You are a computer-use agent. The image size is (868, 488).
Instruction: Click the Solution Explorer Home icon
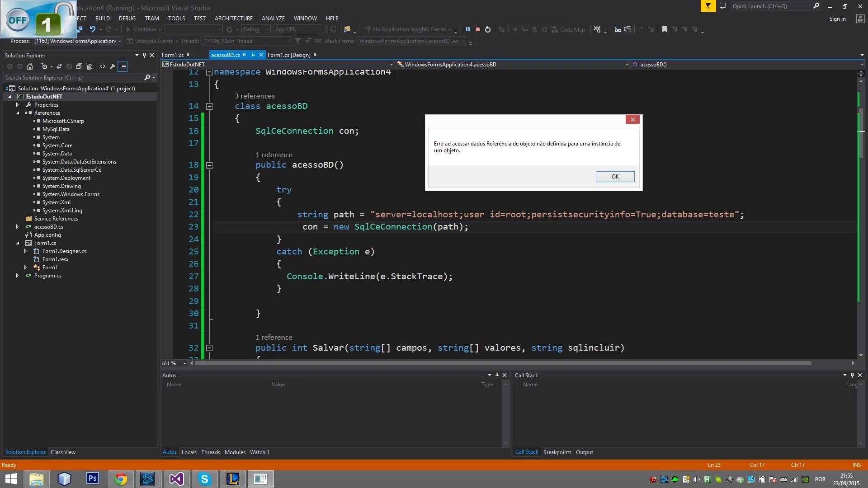coord(30,66)
